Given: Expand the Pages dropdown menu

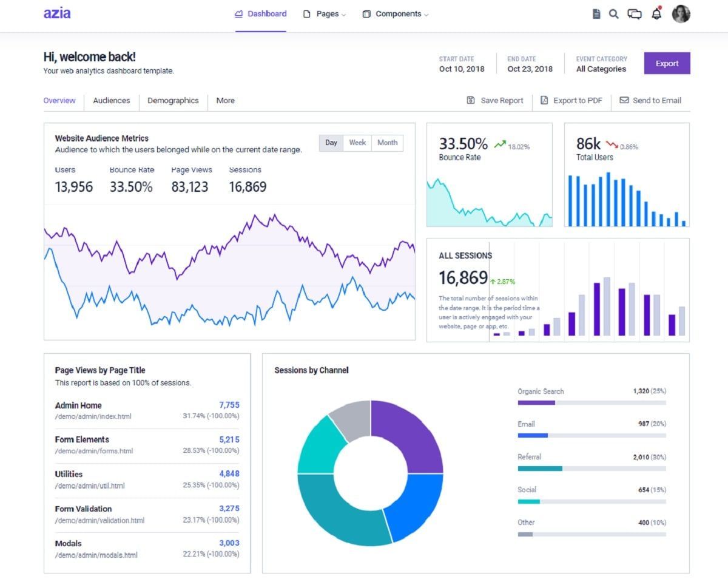Looking at the screenshot, I should tap(324, 13).
